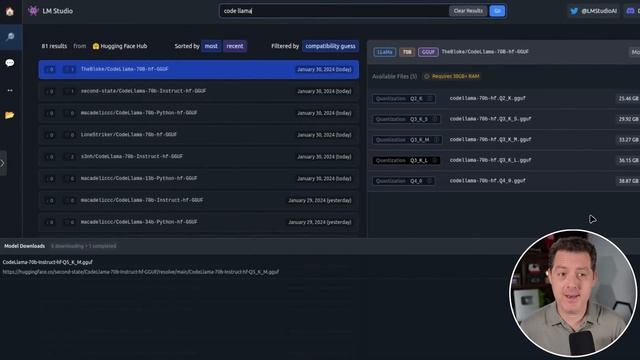This screenshot has width=640, height=360.
Task: Click the 25.46 GB size label
Action: (x=628, y=99)
